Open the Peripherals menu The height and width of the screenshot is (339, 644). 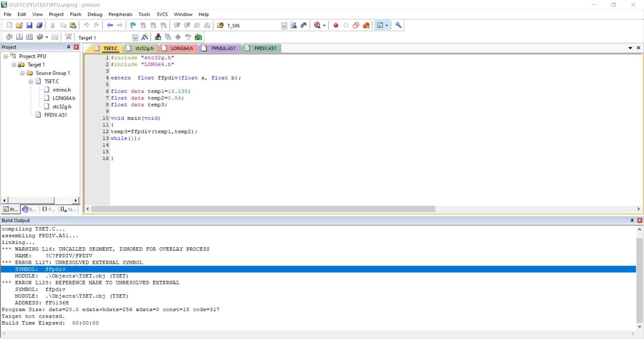pos(120,14)
